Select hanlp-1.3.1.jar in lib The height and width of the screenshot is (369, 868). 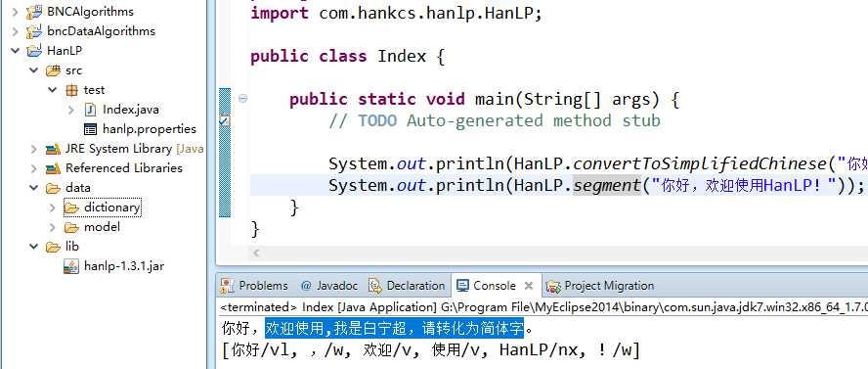[x=124, y=266]
